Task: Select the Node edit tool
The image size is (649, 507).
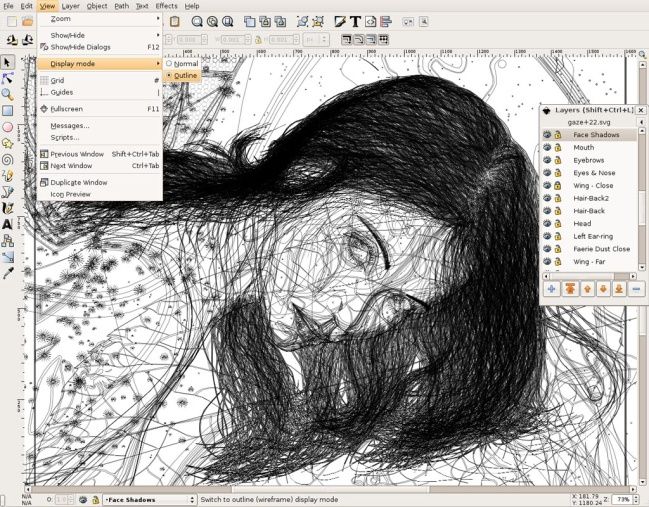Action: (8, 78)
